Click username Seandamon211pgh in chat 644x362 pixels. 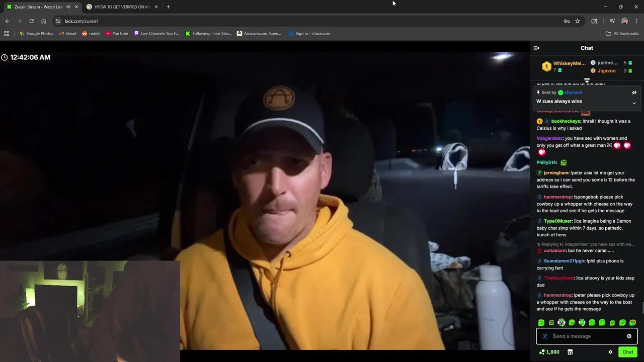tap(563, 261)
